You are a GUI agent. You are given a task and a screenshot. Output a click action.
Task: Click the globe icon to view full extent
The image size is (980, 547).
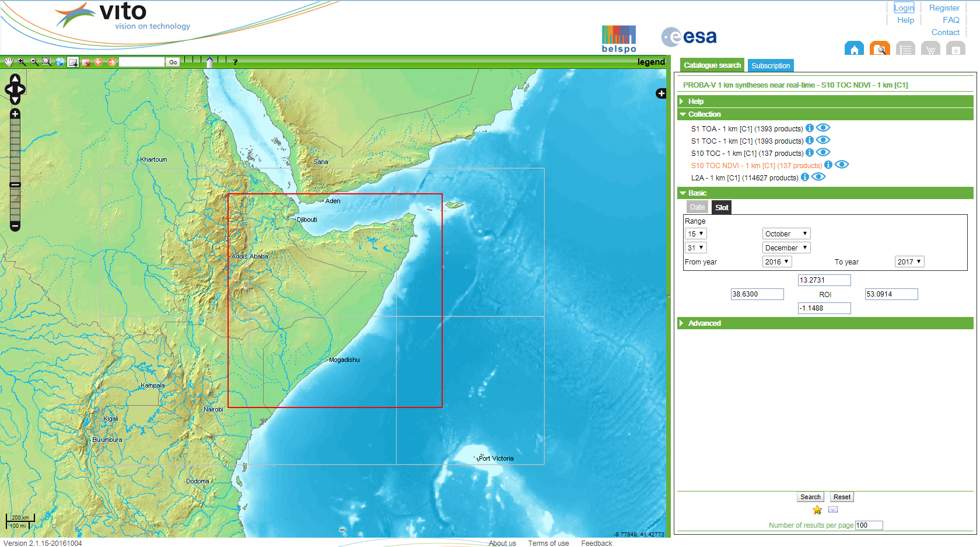click(60, 62)
